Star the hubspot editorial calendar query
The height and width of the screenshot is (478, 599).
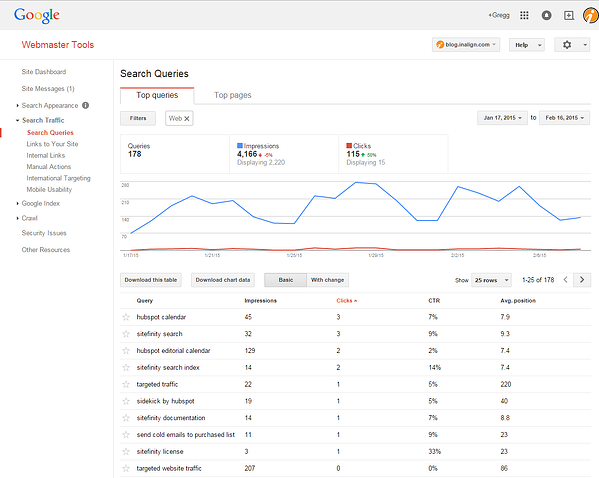coord(126,351)
